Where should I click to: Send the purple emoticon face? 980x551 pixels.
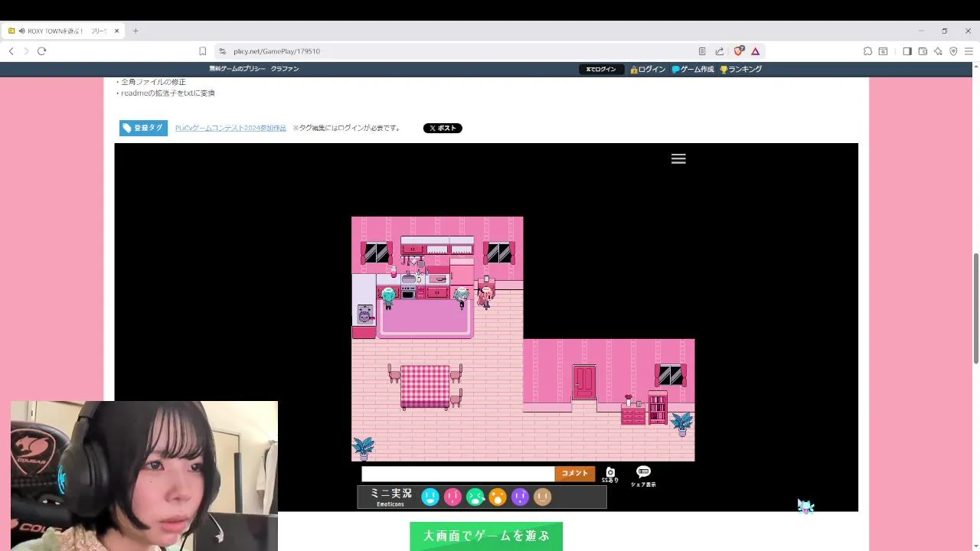point(520,497)
